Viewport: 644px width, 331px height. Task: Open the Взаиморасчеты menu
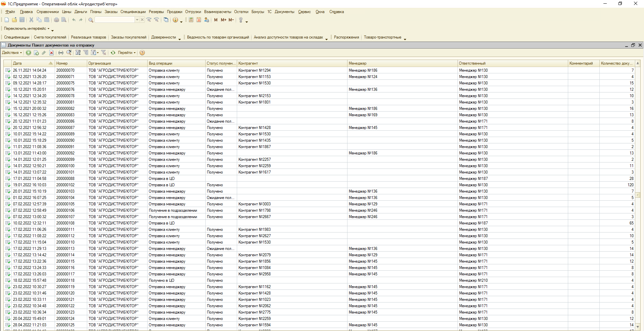(217, 12)
